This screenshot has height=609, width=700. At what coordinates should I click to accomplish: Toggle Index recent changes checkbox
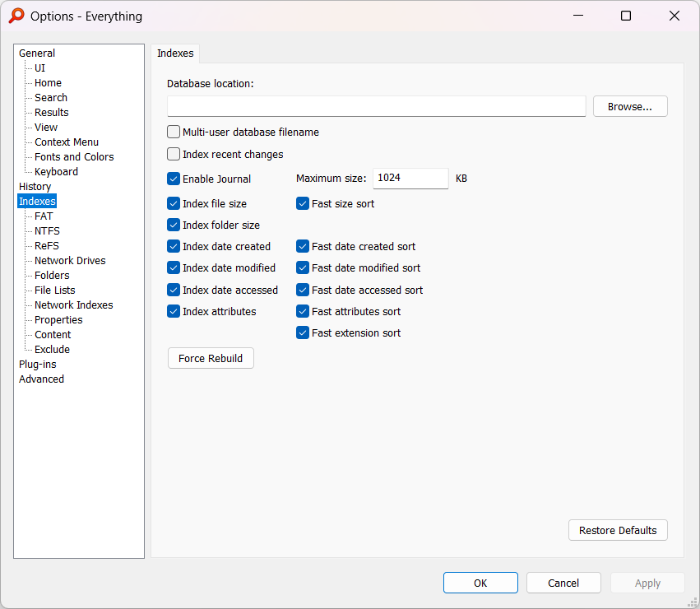(174, 154)
